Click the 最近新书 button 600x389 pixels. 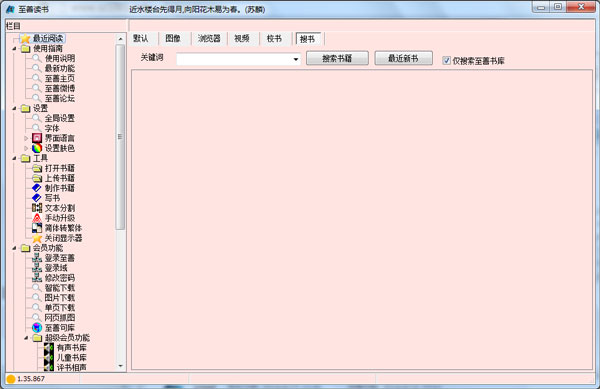403,58
